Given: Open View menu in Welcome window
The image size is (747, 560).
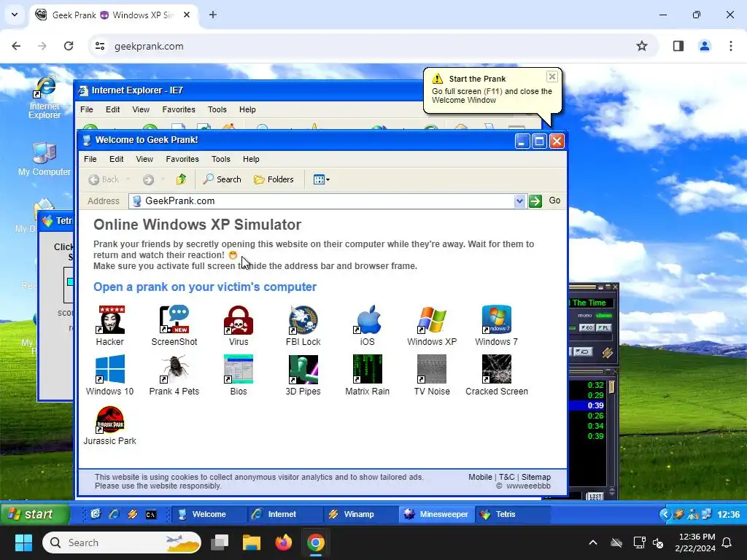Looking at the screenshot, I should click(144, 159).
